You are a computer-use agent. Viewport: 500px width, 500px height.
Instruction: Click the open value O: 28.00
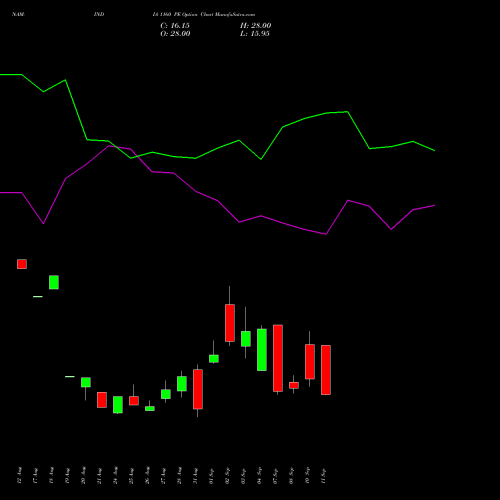(175, 34)
